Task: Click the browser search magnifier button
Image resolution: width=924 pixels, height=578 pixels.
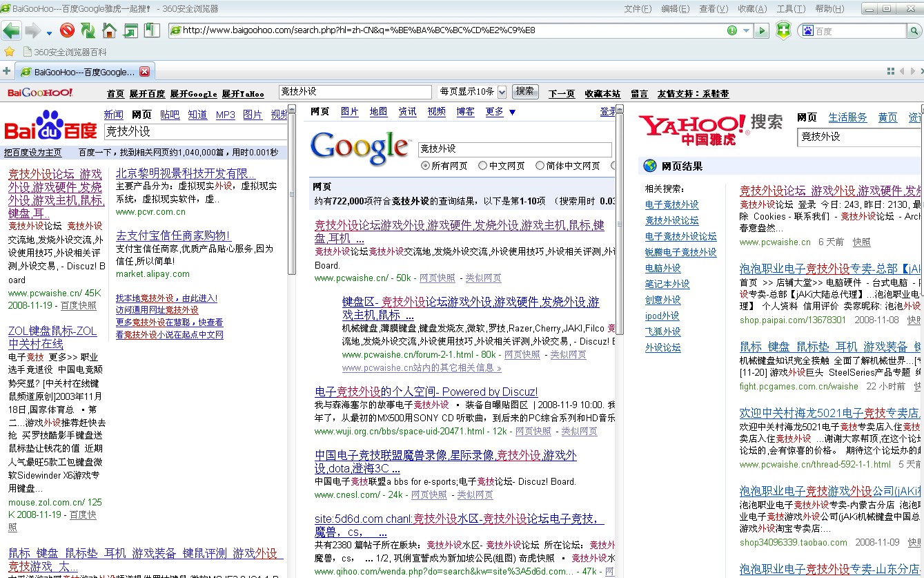Action: [915, 30]
